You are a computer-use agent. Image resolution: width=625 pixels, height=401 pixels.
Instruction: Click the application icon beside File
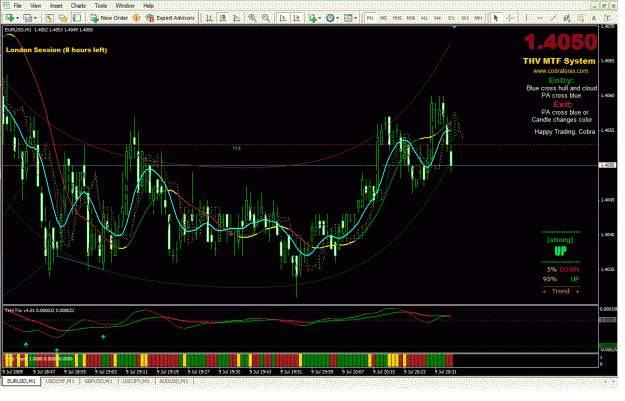click(6, 6)
